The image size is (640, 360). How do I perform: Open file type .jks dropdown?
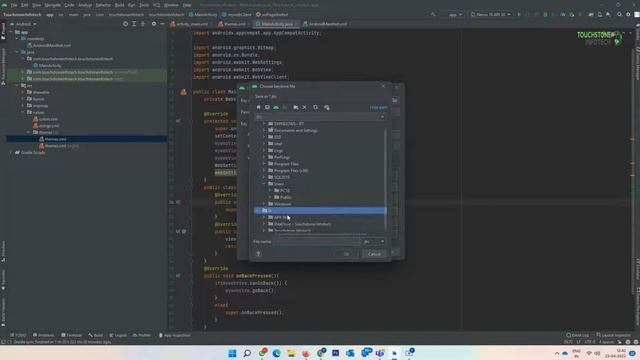[374, 242]
